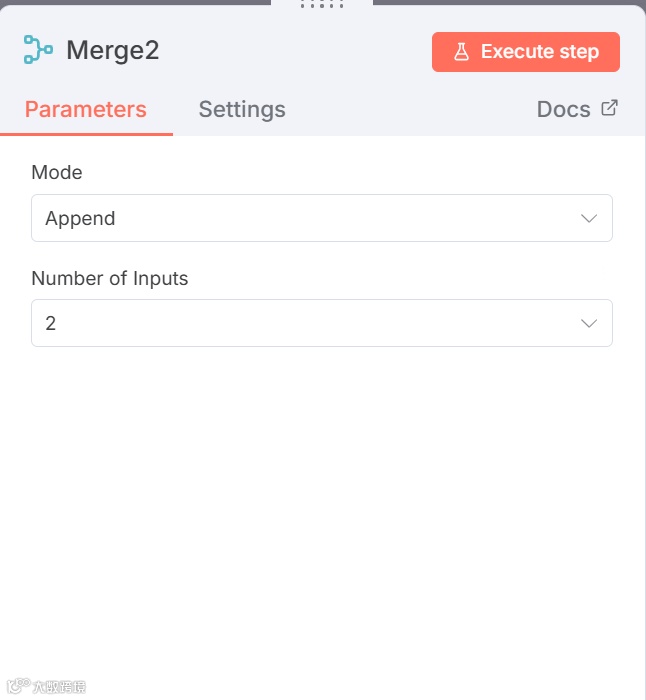
Task: Click the Mode dropdown chevron arrow
Action: pyautogui.click(x=589, y=218)
